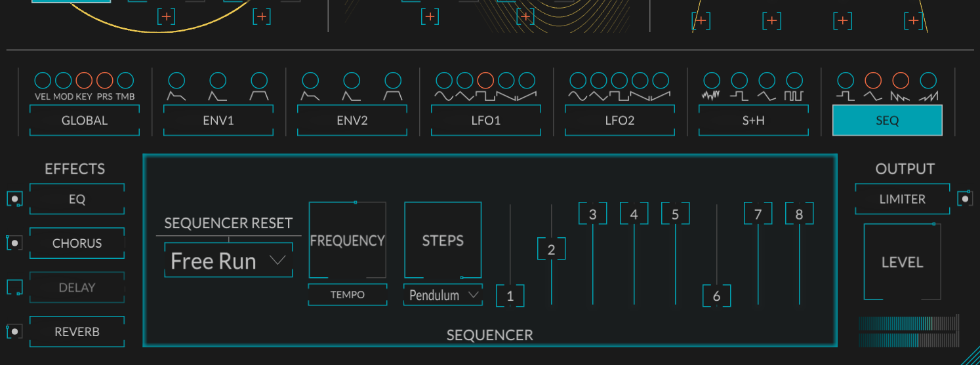
Task: Click the sequencer step 2 slider handle
Action: coord(551,250)
